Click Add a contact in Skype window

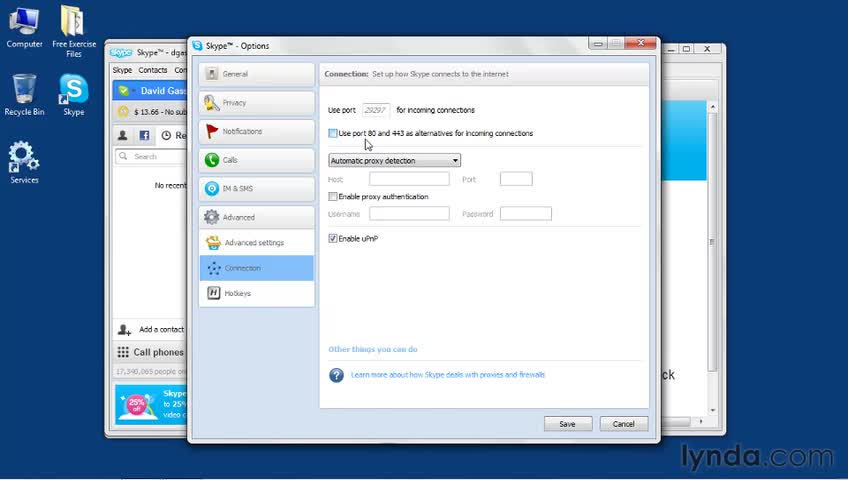tap(151, 329)
